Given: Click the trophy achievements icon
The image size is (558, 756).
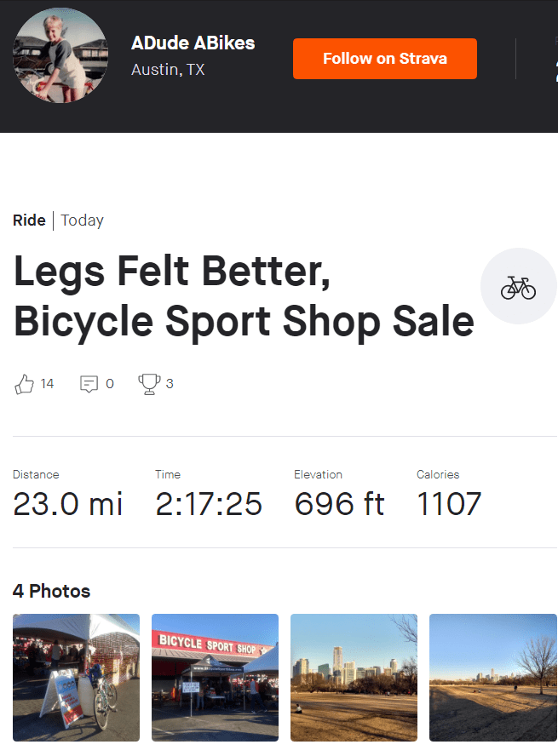Looking at the screenshot, I should (x=149, y=384).
